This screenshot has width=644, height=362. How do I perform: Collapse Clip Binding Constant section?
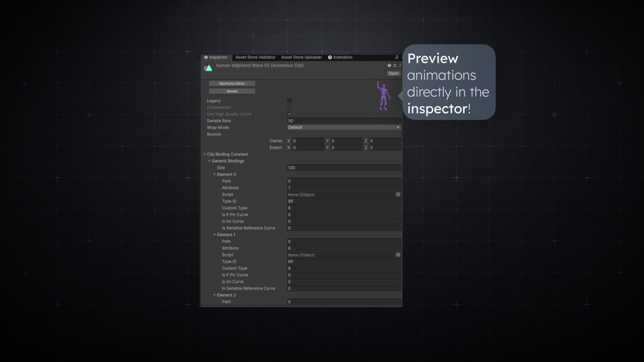(x=204, y=154)
